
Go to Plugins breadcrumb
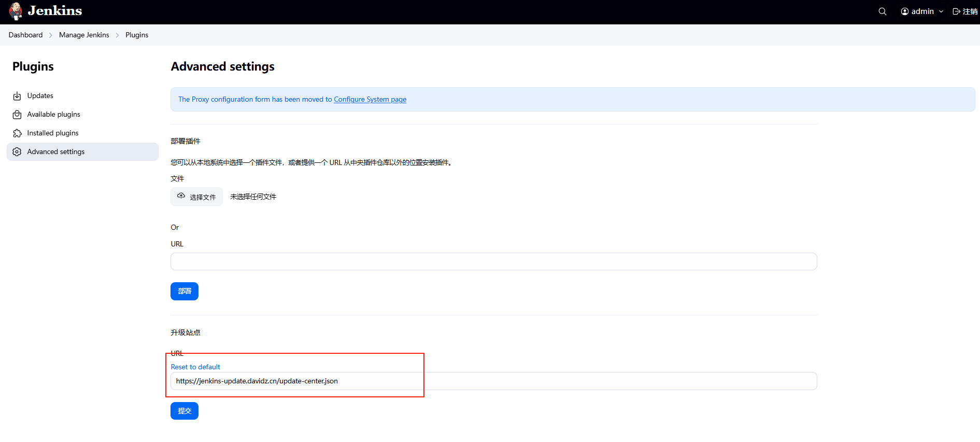pos(137,35)
